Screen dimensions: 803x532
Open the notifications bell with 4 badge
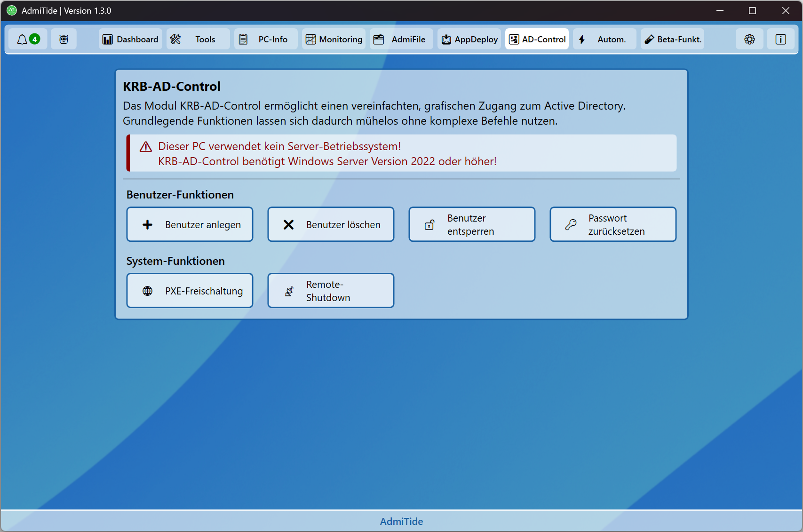28,39
